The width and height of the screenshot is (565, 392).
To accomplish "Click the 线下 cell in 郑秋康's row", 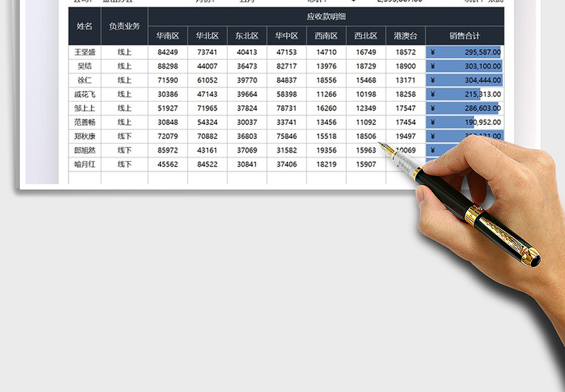I will (124, 136).
